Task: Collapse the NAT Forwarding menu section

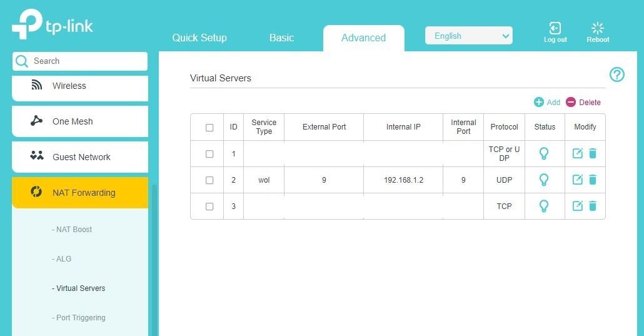Action: (x=79, y=193)
